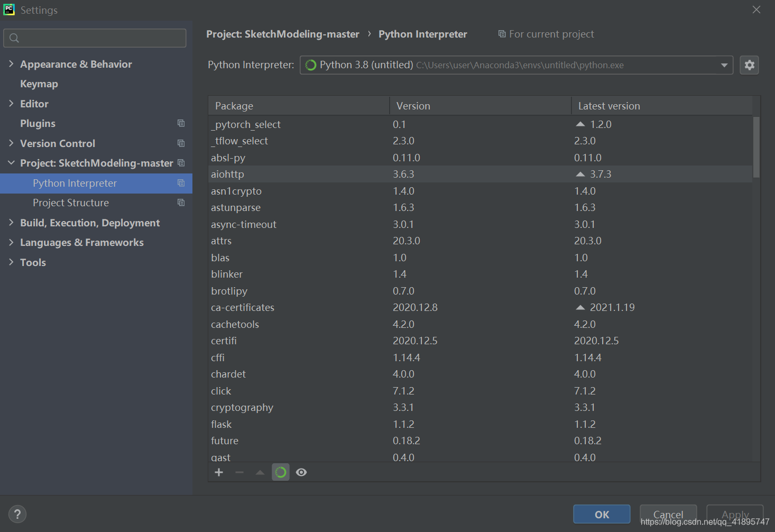Click the For current project icon
Viewport: 775px width, 532px height.
coord(502,34)
